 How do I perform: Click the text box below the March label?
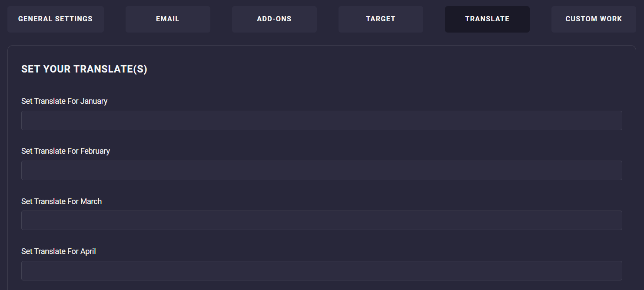click(322, 220)
